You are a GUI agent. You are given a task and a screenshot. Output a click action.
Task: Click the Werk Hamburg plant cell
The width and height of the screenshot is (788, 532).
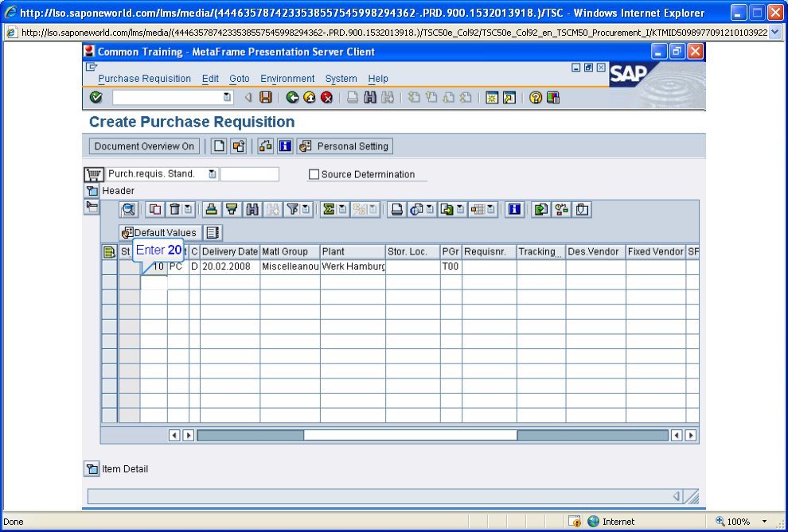click(x=353, y=267)
